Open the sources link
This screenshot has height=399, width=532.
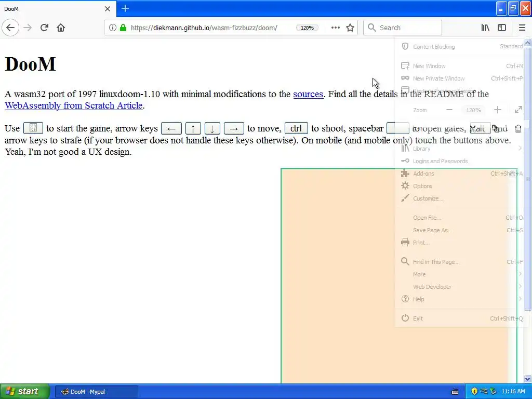coord(308,94)
